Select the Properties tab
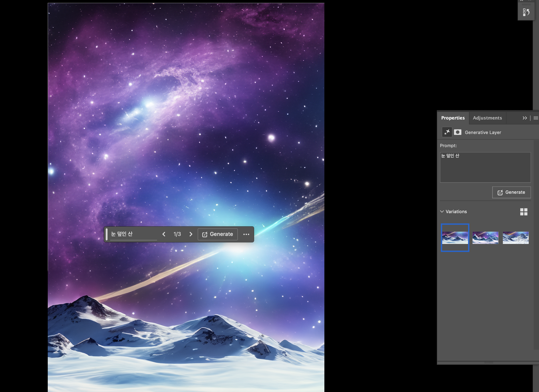539x392 pixels. pyautogui.click(x=453, y=118)
